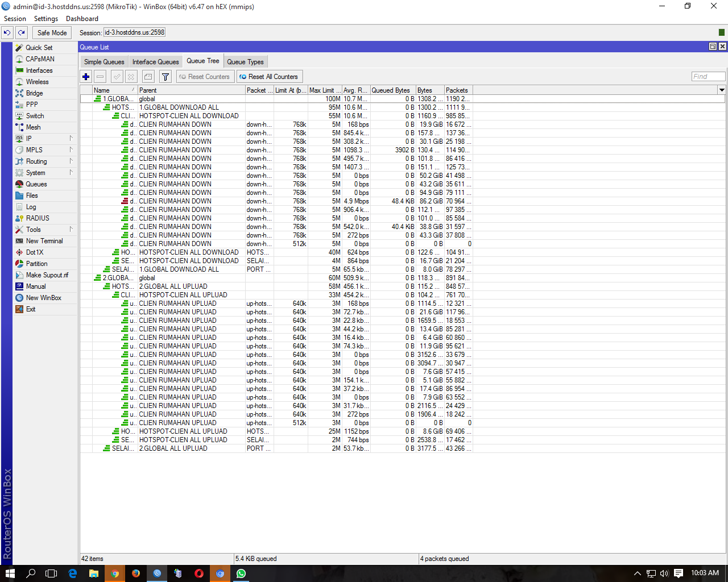Select row with parent HOTSPOT-CLIEN ALL UPLUAD 33M
The image size is (728, 582).
[402, 295]
